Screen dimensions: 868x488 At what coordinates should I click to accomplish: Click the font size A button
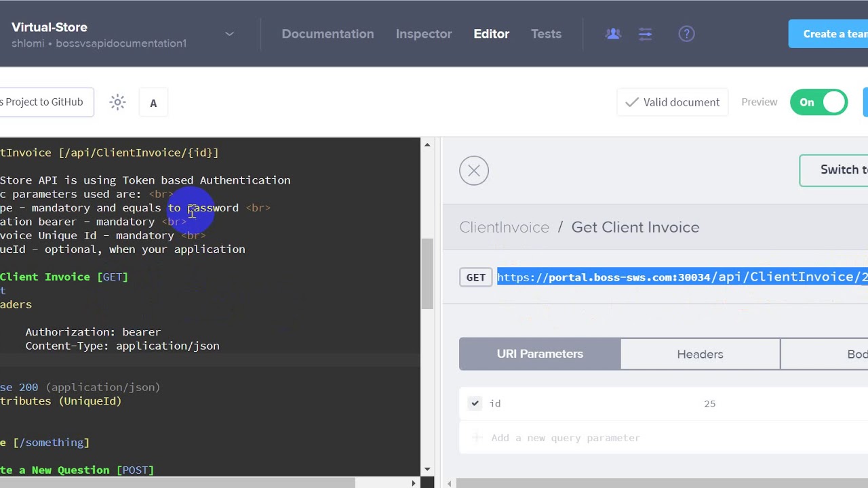coord(153,103)
